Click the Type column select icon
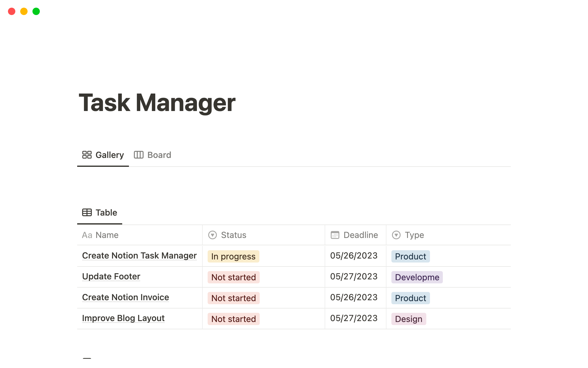The image size is (588, 368). (396, 235)
